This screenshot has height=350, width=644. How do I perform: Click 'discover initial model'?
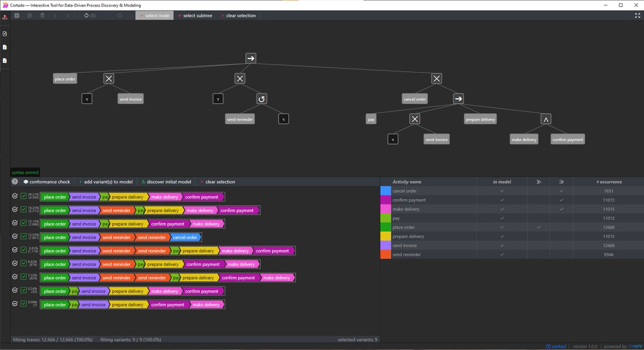[166, 181]
